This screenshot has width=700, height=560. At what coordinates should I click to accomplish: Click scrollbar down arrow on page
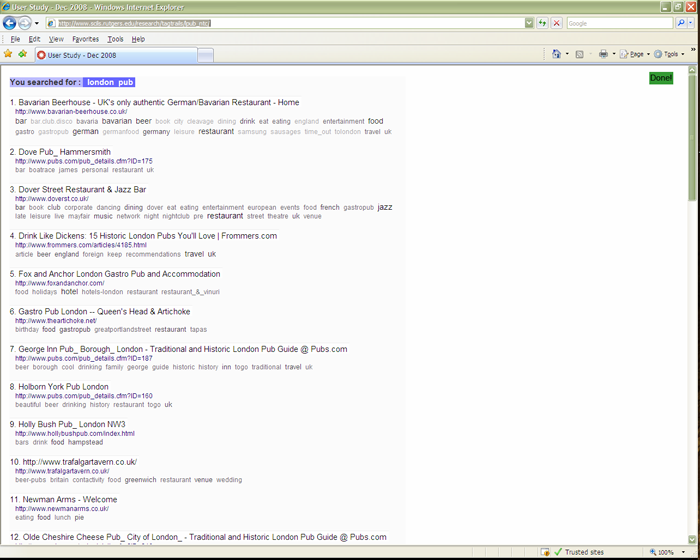click(x=692, y=539)
